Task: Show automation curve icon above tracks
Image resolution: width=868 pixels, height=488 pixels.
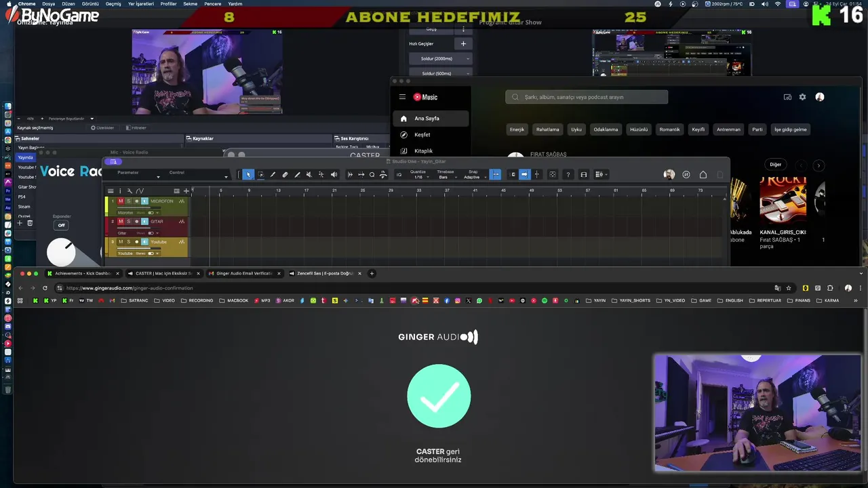Action: click(x=140, y=191)
